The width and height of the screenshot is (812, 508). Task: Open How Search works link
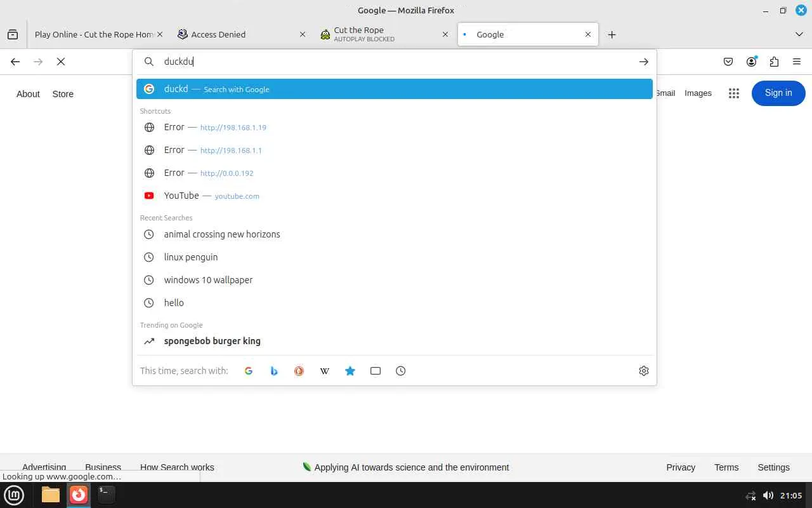point(177,467)
